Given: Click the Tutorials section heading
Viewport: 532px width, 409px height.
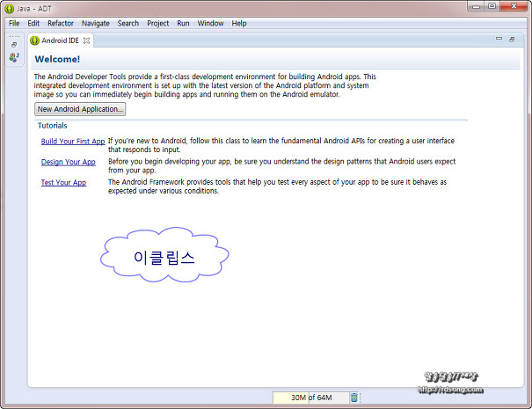Looking at the screenshot, I should (x=52, y=126).
